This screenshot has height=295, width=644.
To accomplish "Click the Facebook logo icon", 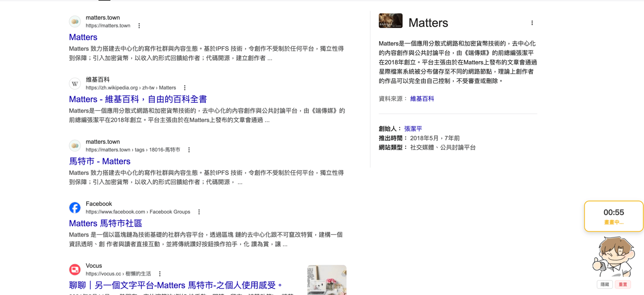I will (x=75, y=208).
